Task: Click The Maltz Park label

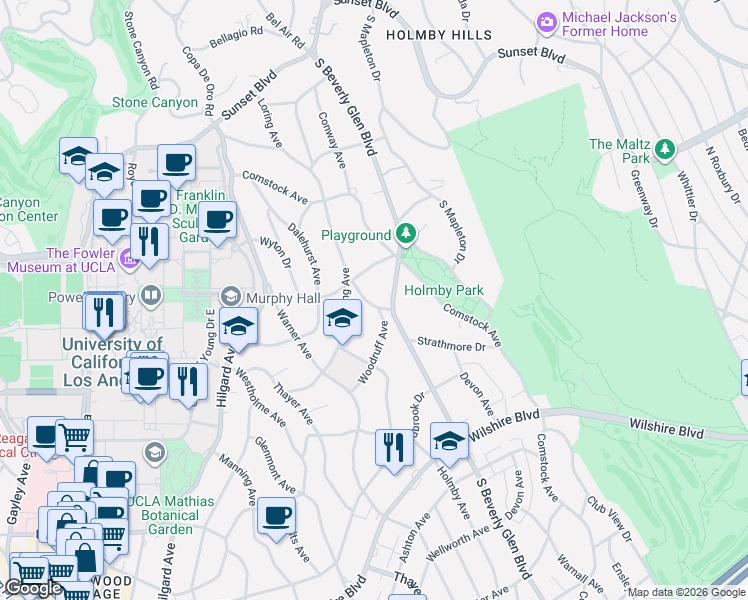Action: [620, 151]
